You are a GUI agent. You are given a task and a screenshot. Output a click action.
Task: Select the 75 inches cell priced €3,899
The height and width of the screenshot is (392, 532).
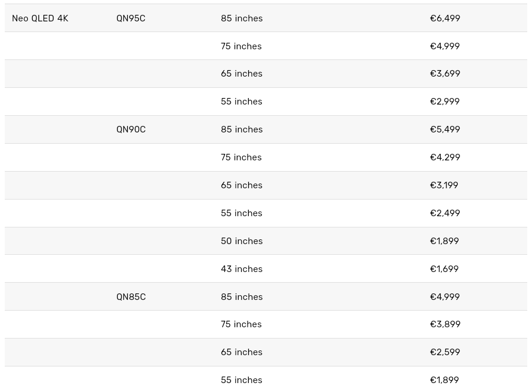pyautogui.click(x=241, y=324)
